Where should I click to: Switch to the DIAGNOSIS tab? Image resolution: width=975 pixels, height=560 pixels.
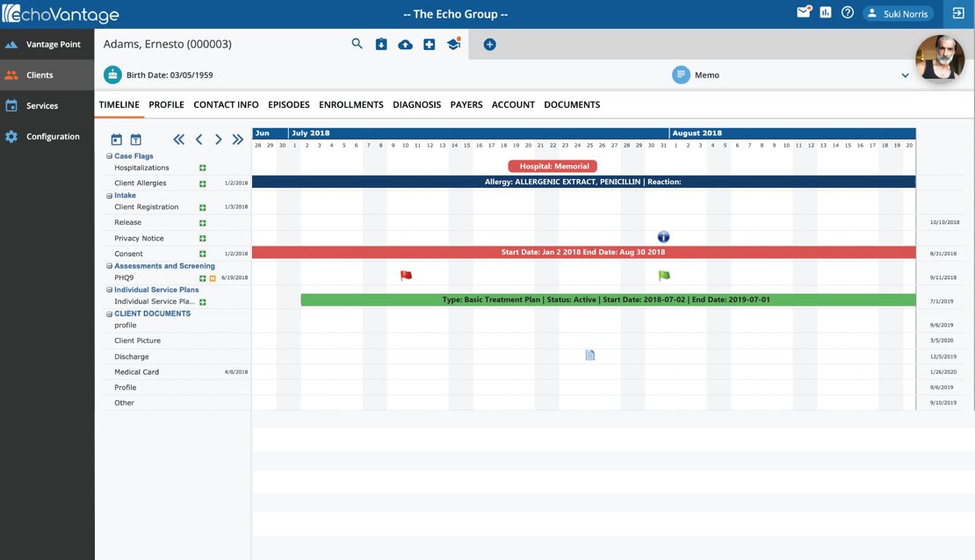coord(416,104)
